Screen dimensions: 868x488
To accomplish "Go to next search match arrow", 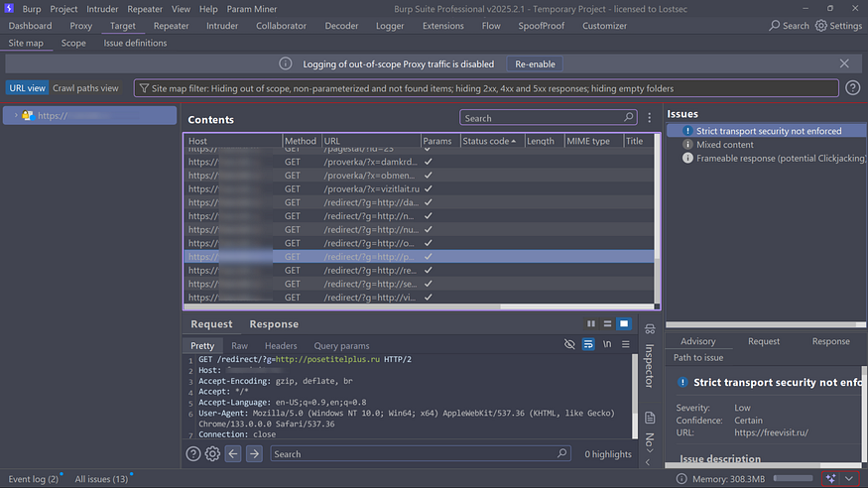I will 254,454.
